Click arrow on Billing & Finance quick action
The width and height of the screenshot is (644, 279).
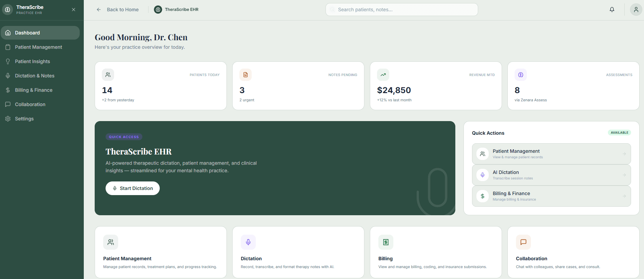[x=624, y=196]
